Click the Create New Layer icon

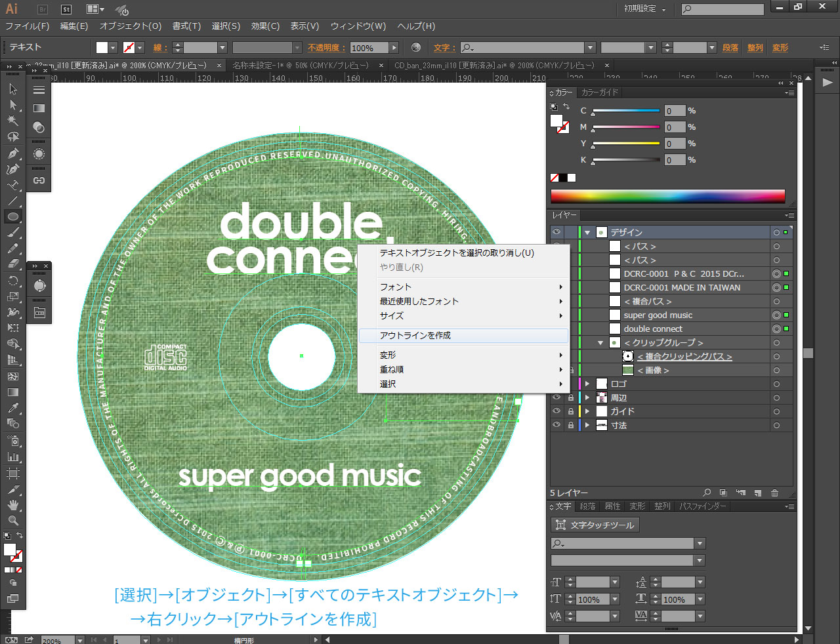[x=757, y=493]
